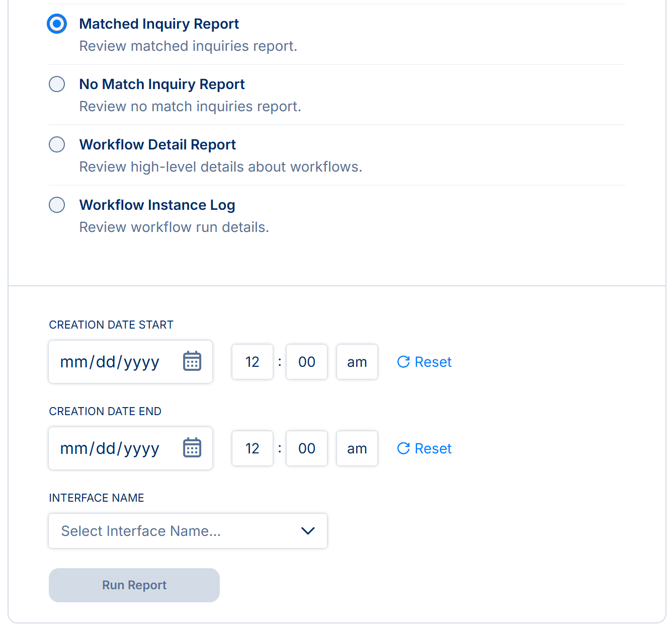Expand the Select Interface Name dropdown
Image resolution: width=672 pixels, height=628 pixels.
coord(187,531)
